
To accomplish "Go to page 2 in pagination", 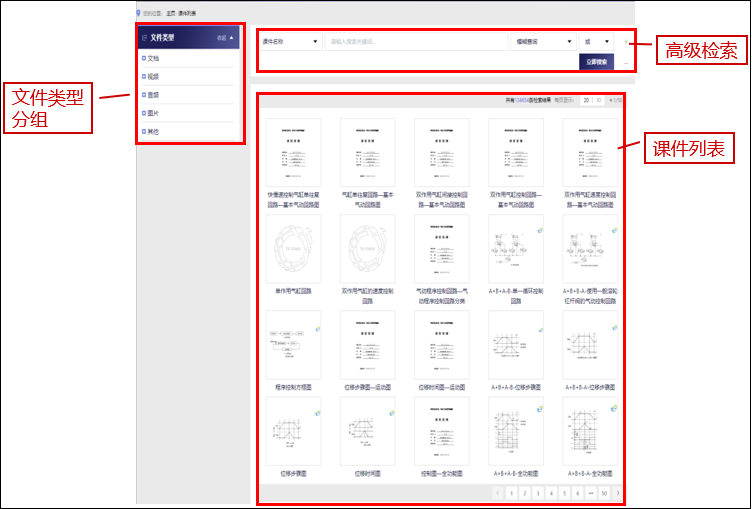I will 525,493.
